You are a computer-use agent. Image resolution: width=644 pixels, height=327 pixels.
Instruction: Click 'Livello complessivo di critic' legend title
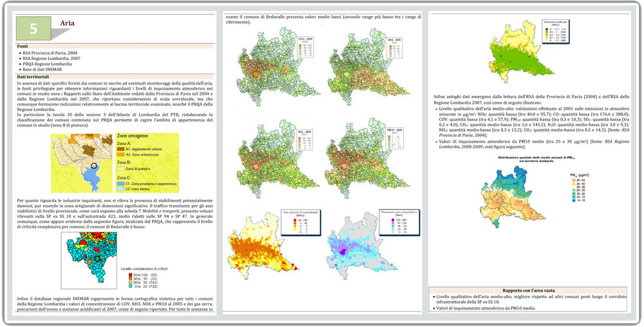tap(144, 268)
